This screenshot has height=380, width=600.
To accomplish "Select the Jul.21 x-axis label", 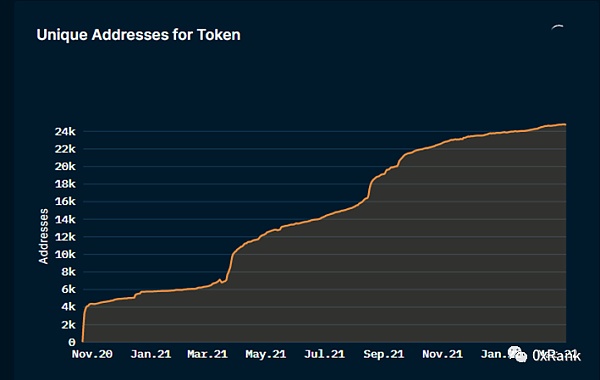I will coord(324,354).
